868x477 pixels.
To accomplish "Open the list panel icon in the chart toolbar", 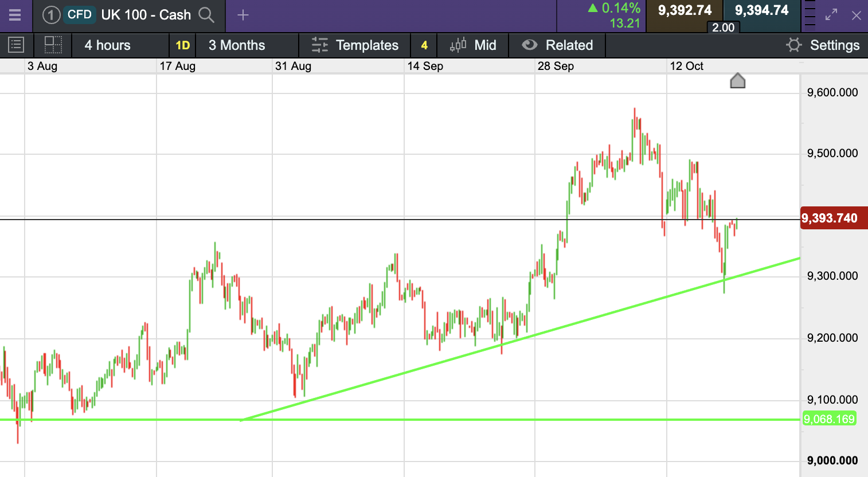I will pos(16,45).
